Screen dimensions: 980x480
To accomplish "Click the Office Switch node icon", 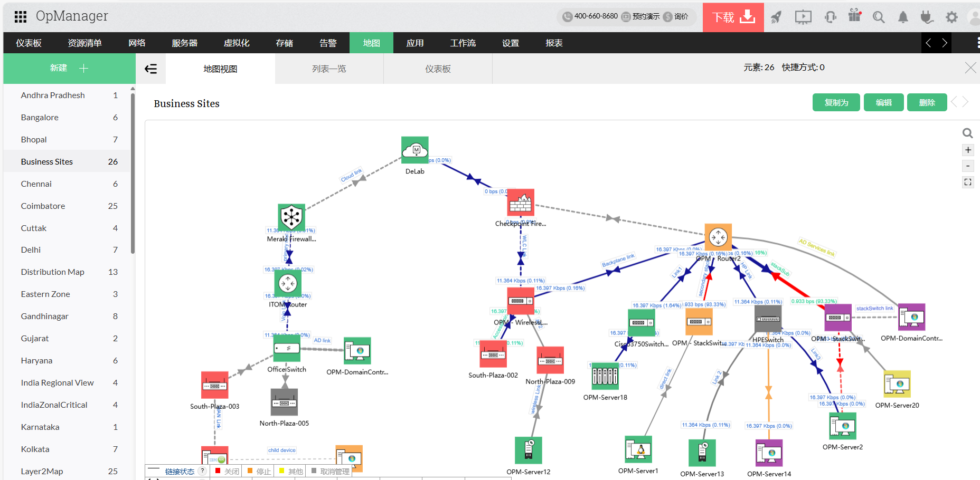I will [x=287, y=349].
